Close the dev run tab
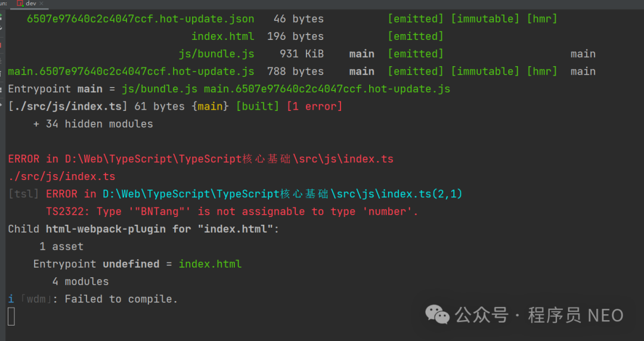644x341 pixels. [42, 4]
